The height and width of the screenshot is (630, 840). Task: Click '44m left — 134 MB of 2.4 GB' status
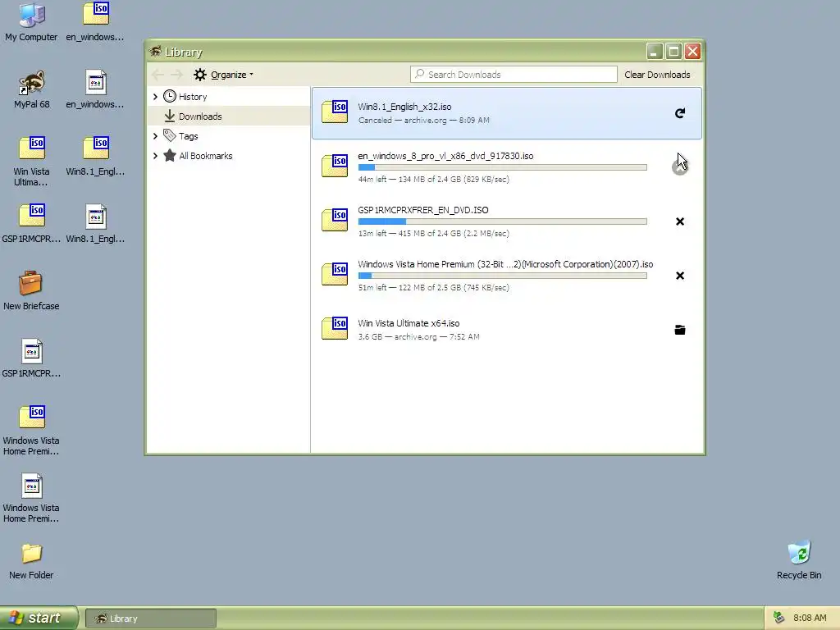pyautogui.click(x=433, y=180)
